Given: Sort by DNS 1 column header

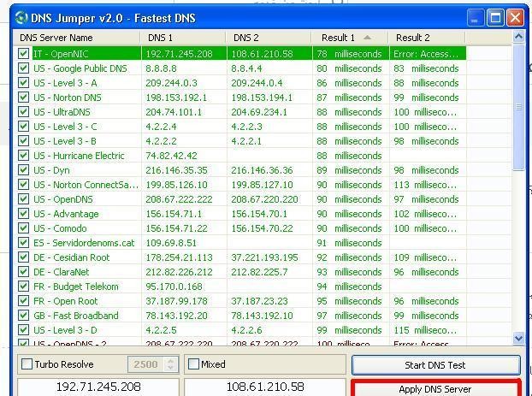Looking at the screenshot, I should 183,38.
